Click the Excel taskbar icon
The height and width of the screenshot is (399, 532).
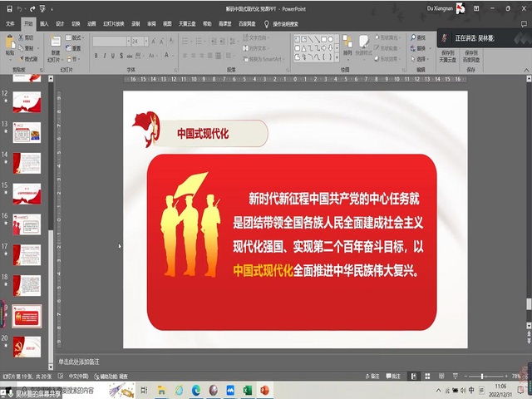tap(248, 390)
